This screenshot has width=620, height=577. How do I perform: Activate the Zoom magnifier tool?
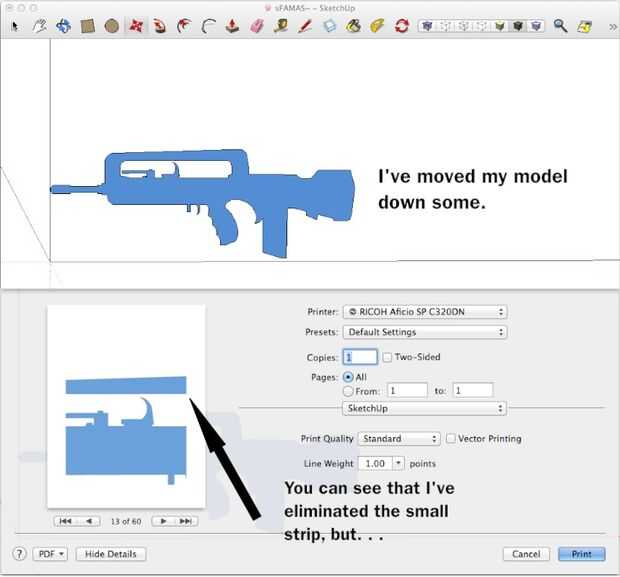[x=560, y=26]
